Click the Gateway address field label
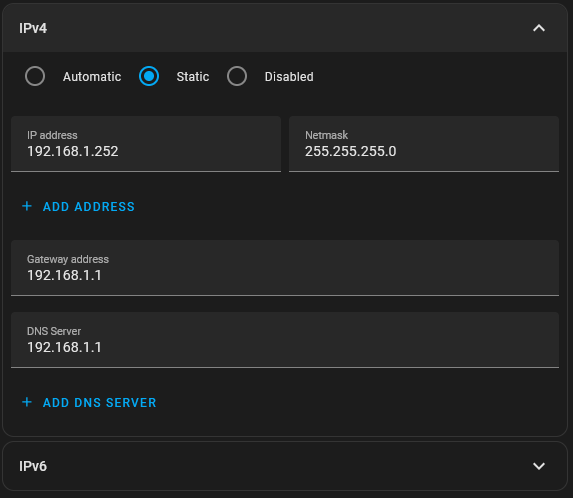The height and width of the screenshot is (498, 573). [68, 259]
